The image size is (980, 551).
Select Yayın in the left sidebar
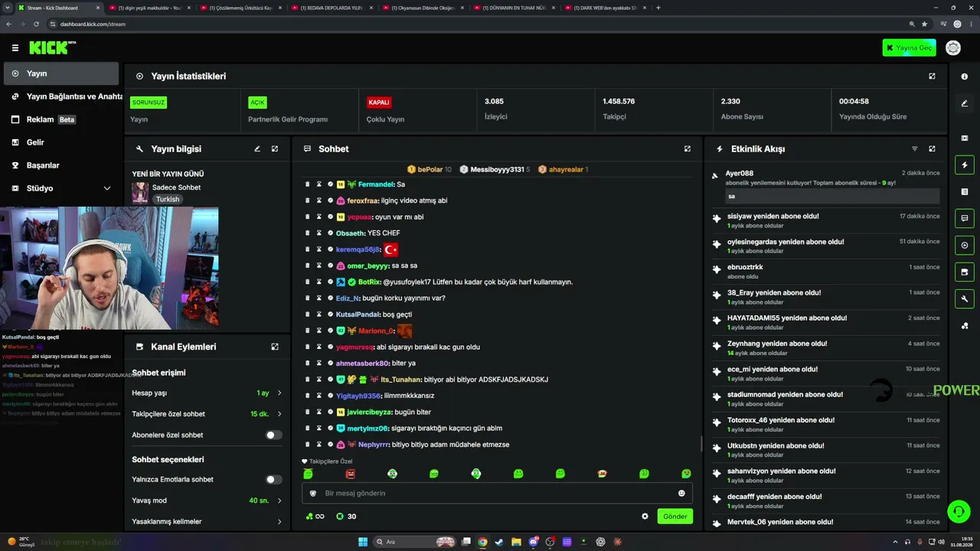61,73
